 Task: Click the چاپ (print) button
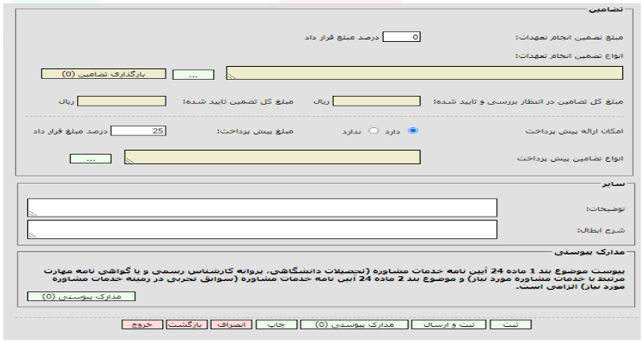click(x=277, y=324)
